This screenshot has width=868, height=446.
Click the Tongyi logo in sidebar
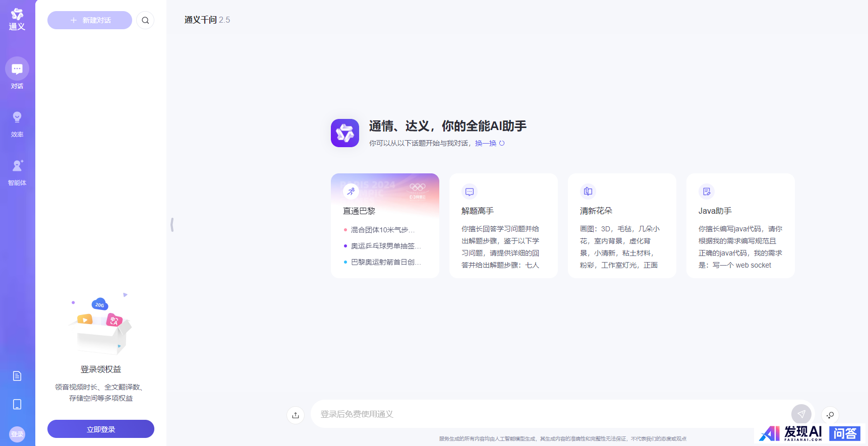click(17, 19)
